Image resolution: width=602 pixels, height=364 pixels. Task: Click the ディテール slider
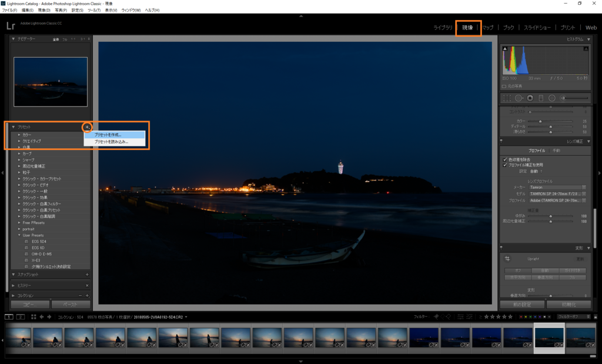[550, 126]
